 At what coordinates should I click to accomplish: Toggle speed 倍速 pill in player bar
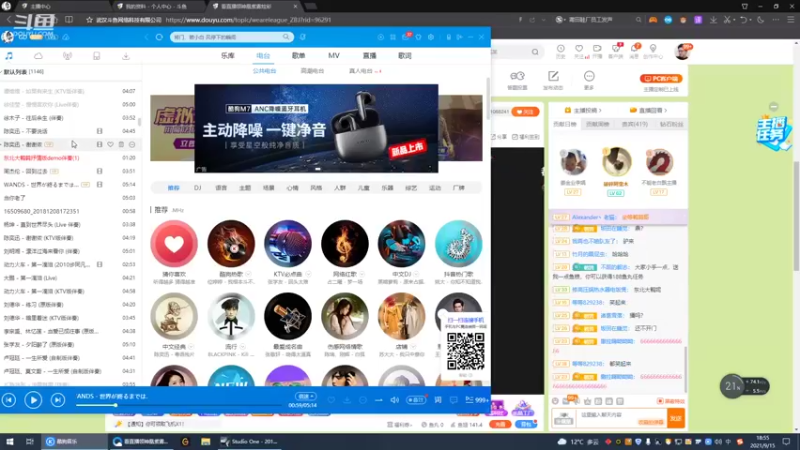click(306, 396)
